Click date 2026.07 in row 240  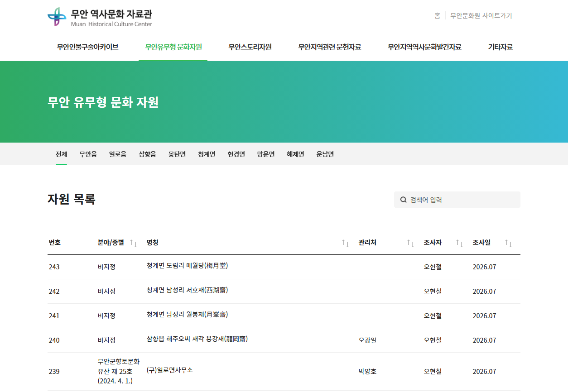[x=484, y=340]
